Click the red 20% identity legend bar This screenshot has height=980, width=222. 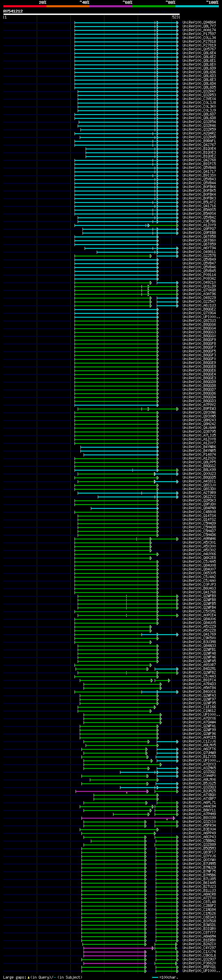pyautogui.click(x=25, y=6)
